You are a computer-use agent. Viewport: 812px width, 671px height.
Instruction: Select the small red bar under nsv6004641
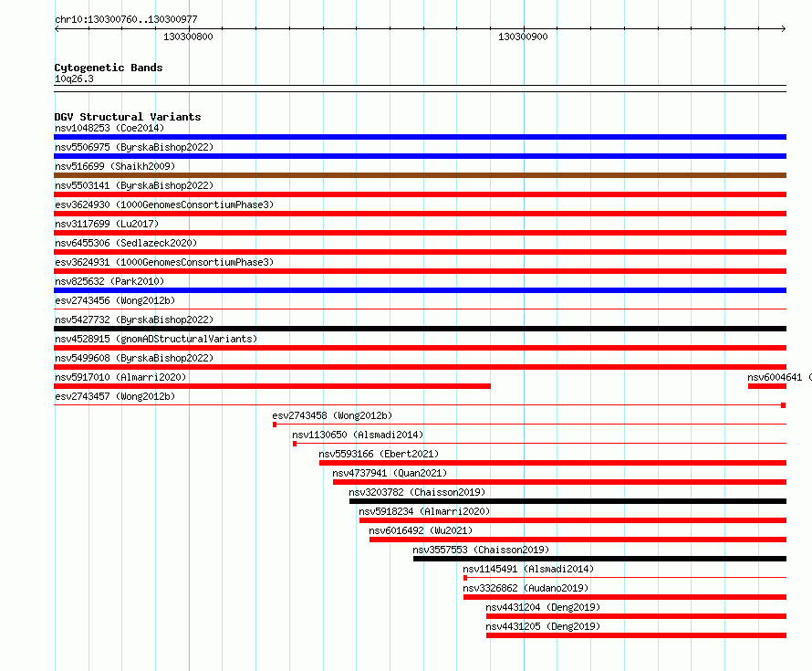click(x=767, y=386)
